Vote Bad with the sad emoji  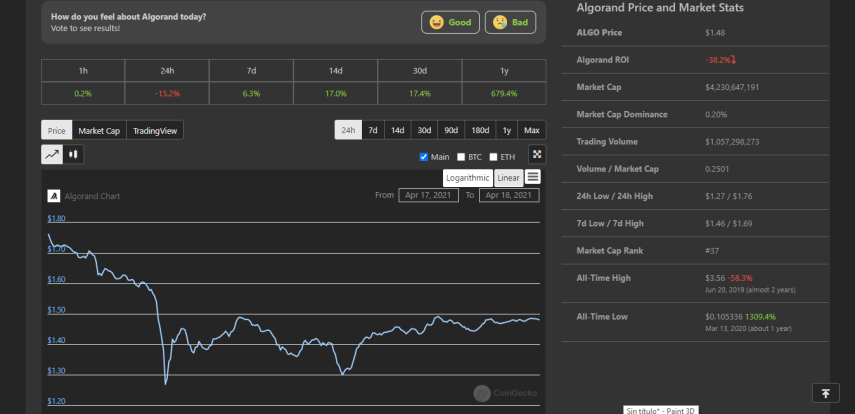click(x=510, y=22)
